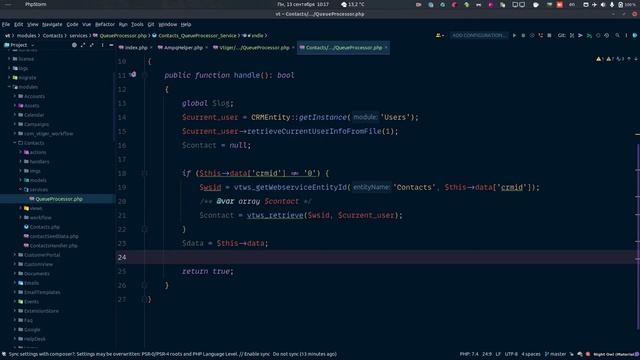Click the override gutter icon on line 11
Screen dimensions: 640x360
[x=133, y=75]
